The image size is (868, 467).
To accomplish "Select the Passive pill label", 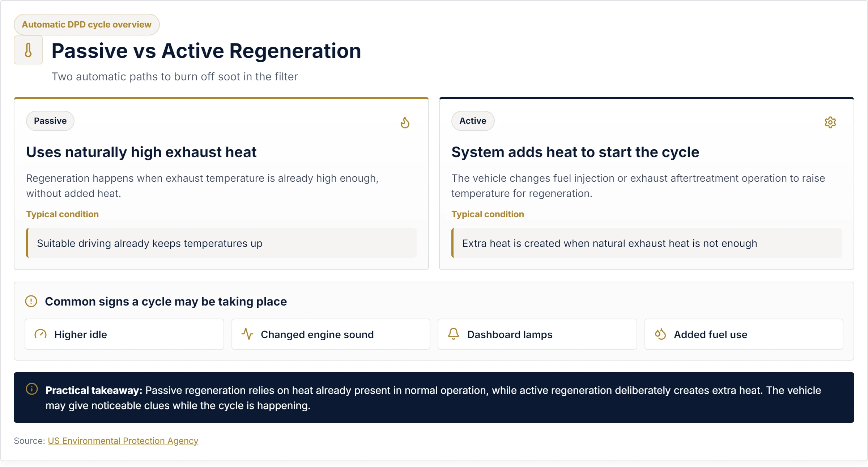I will tap(50, 121).
